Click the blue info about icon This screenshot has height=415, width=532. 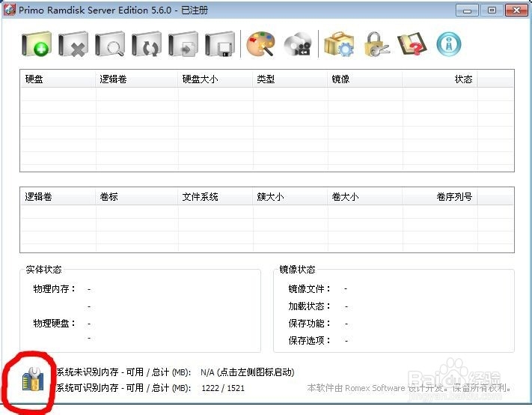449,44
